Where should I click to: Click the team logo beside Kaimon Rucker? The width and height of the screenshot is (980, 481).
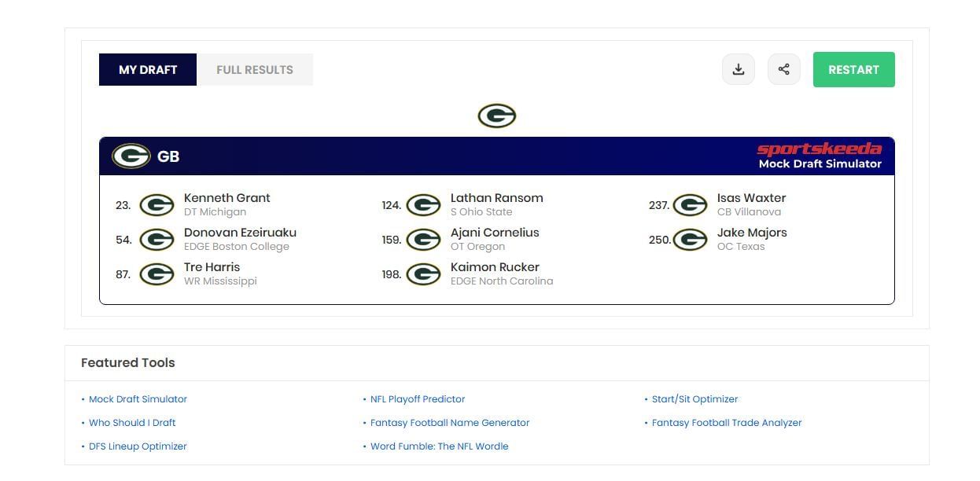[x=423, y=274]
